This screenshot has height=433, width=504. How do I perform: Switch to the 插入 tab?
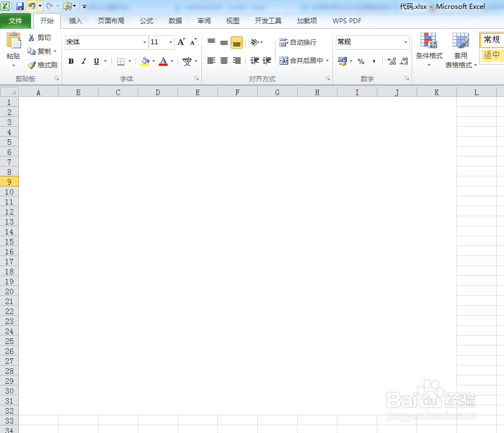pyautogui.click(x=76, y=21)
